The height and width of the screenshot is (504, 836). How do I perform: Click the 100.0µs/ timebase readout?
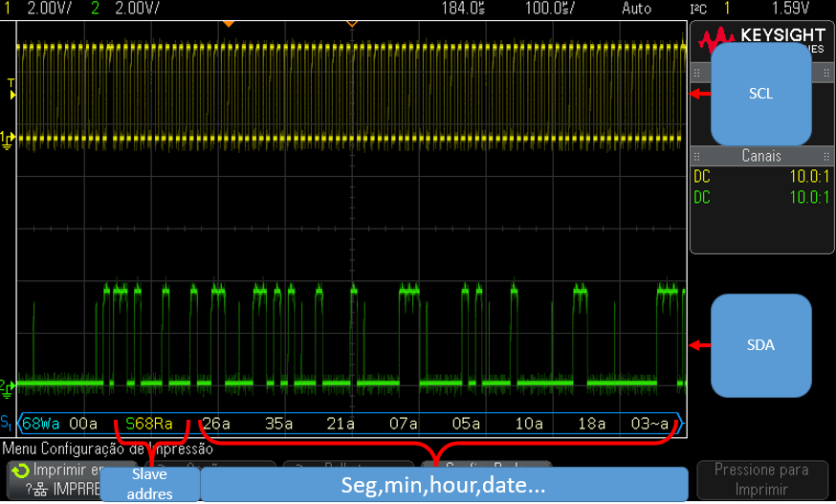550,8
